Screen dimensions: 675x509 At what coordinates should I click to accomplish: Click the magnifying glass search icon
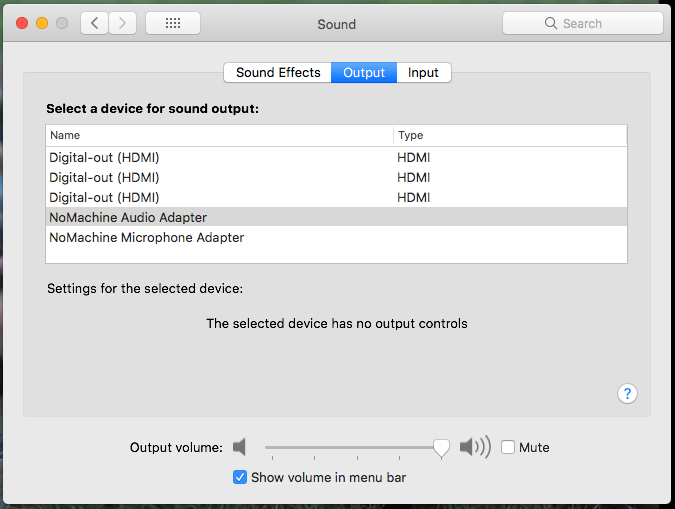click(x=551, y=23)
